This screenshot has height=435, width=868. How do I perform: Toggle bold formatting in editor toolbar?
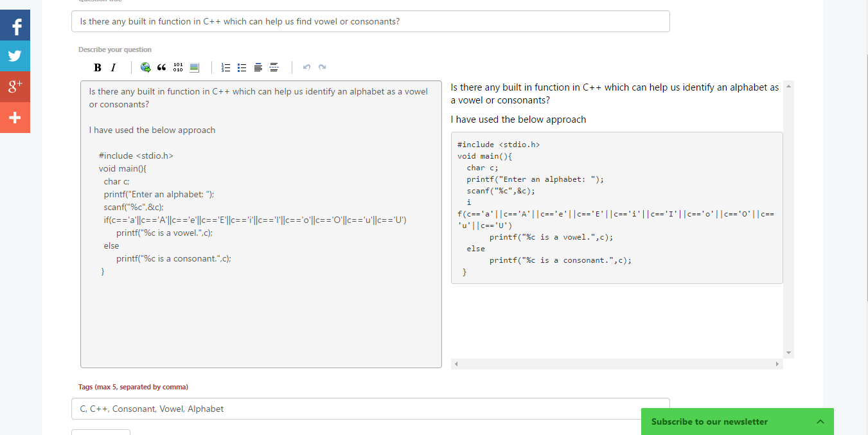pos(98,67)
